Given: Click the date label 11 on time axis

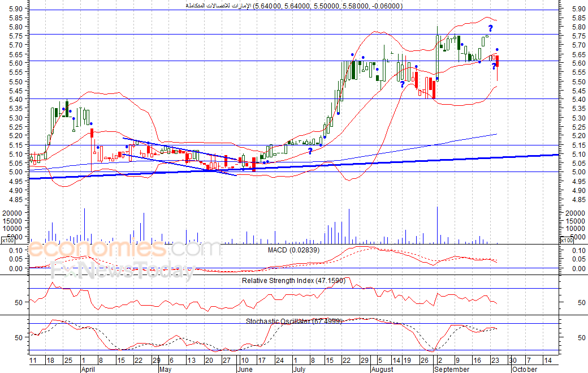Looking at the screenshot, I should point(33,360).
